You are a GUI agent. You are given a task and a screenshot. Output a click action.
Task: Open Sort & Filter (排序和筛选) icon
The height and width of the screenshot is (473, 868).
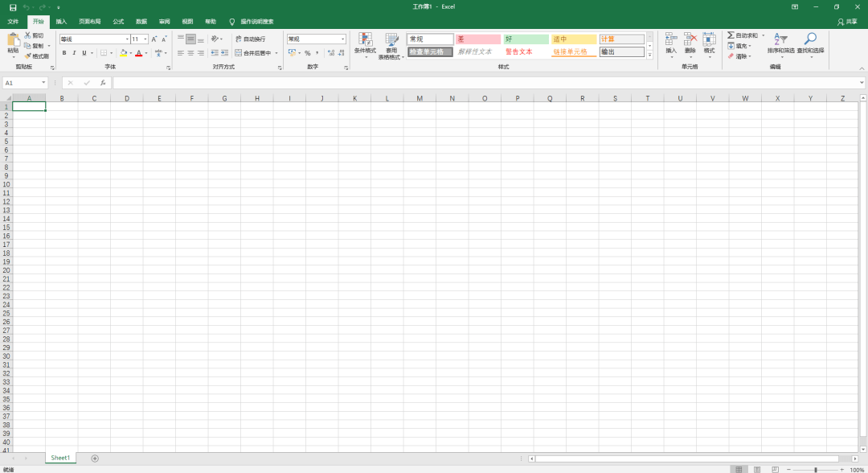780,39
